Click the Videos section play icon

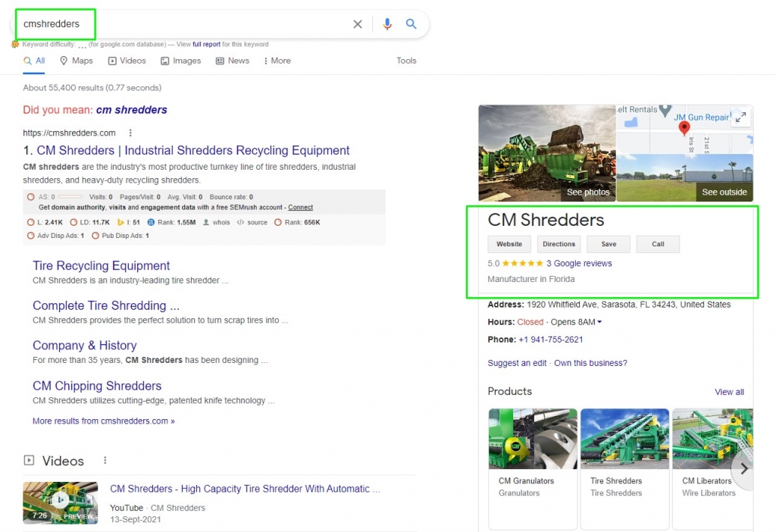coord(30,460)
